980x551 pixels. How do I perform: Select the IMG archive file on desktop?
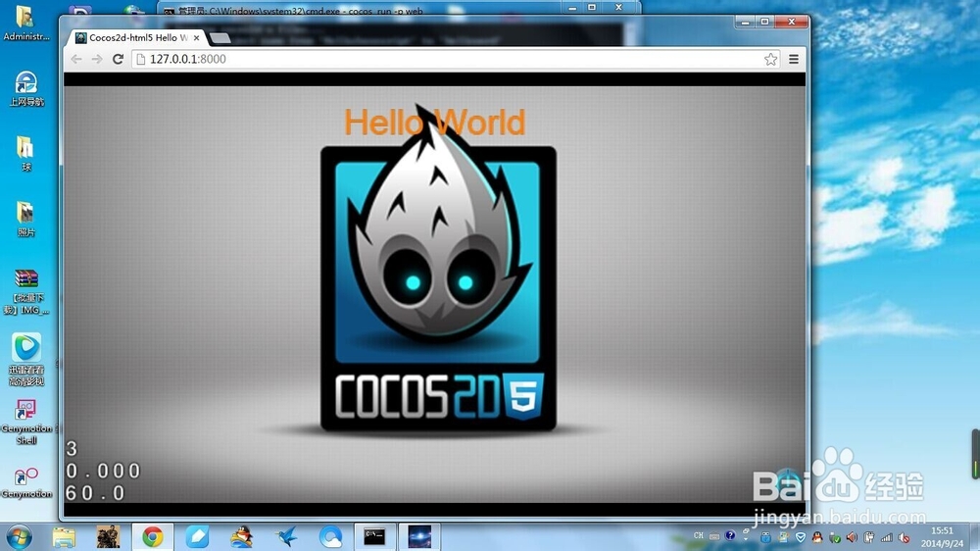[x=25, y=291]
